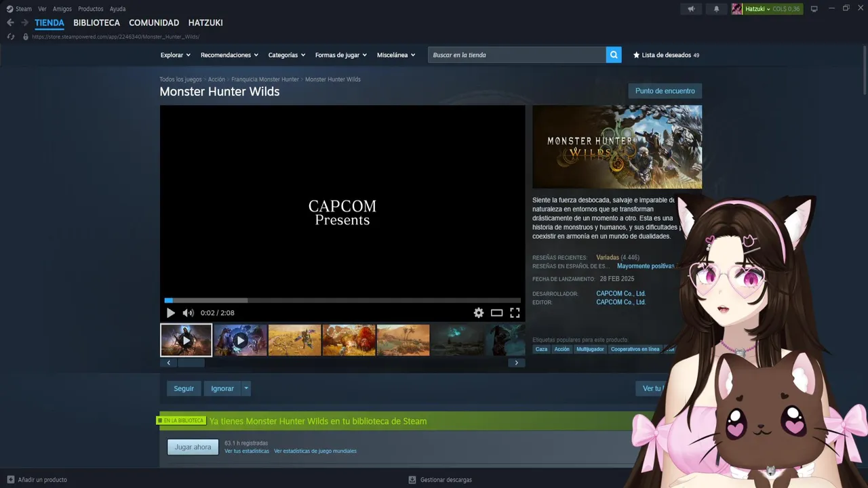Open the announcements megaphone icon
The image size is (868, 488).
[691, 9]
